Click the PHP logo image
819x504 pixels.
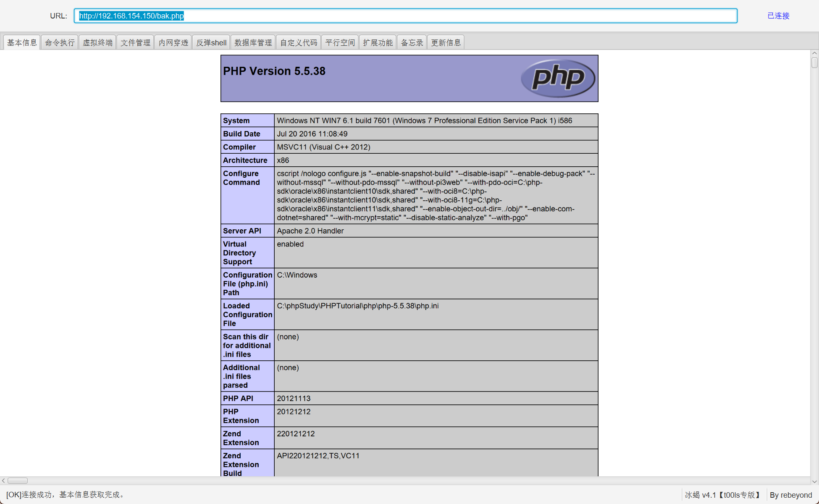[558, 78]
